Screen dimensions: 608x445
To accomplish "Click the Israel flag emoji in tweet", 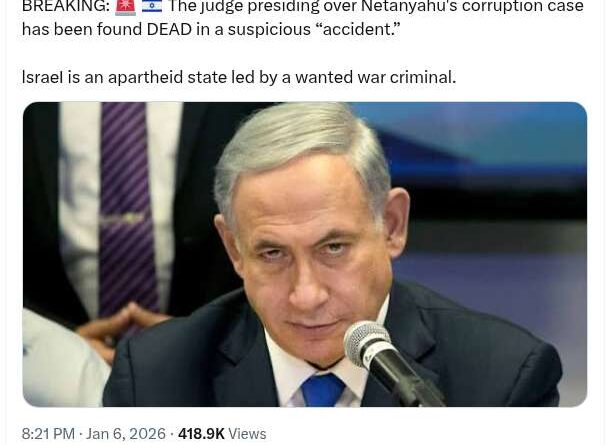I will [x=152, y=6].
